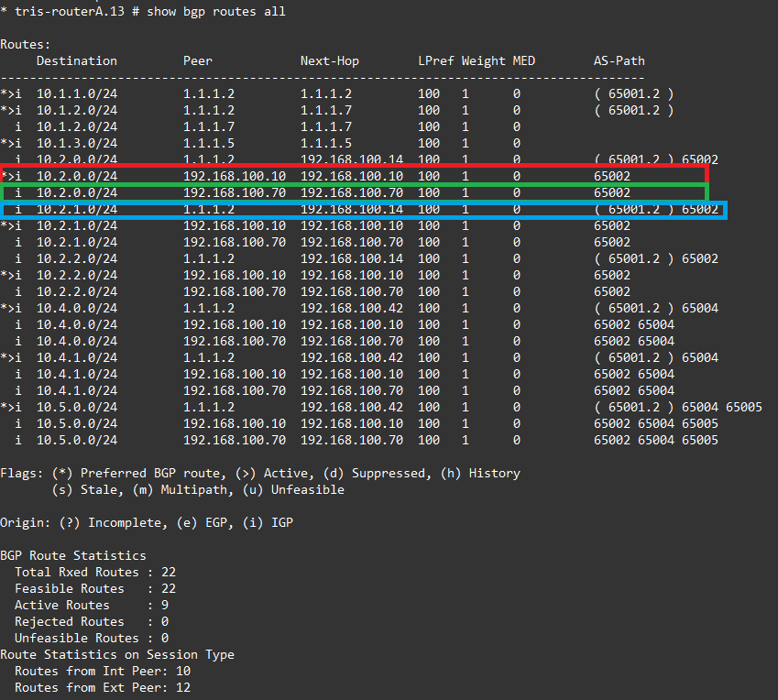
Task: Select the red-outlined 10.2.0.0/24 route row
Action: coord(354,175)
